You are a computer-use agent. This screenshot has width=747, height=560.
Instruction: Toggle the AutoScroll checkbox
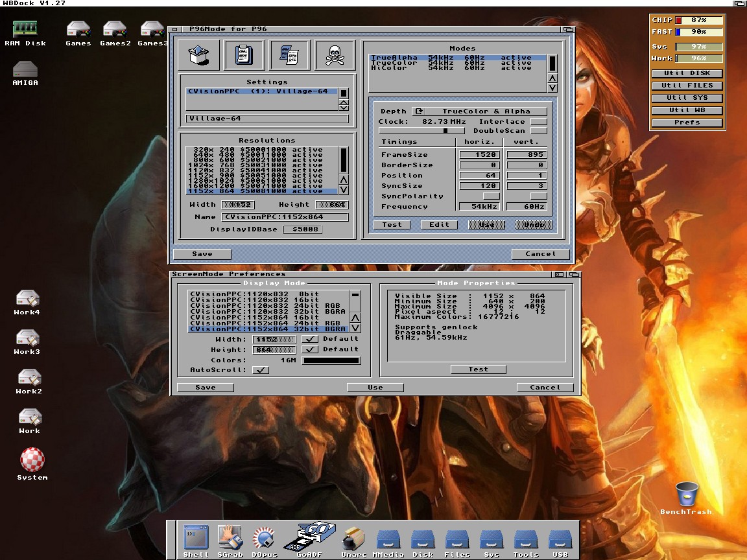tap(261, 369)
